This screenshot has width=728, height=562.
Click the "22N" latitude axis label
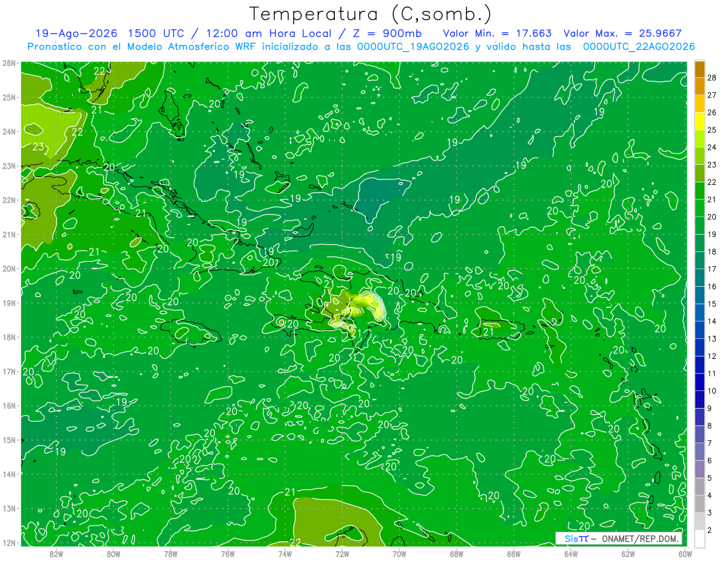coord(9,200)
